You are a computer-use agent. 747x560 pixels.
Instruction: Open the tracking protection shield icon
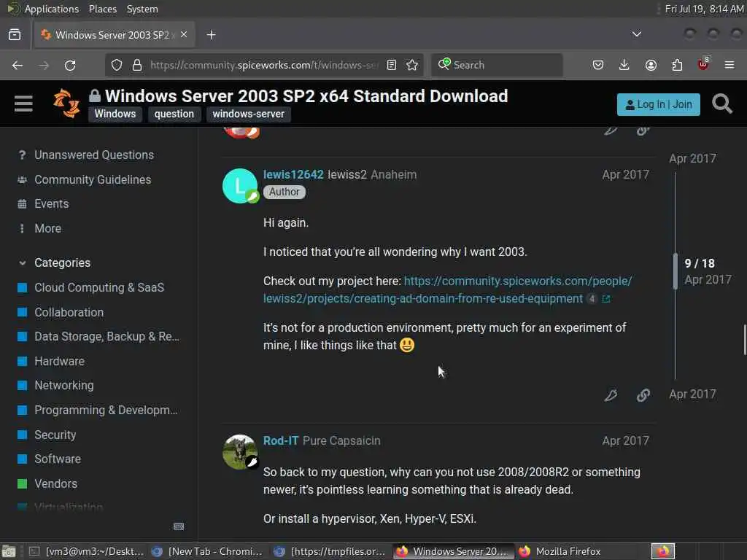(x=117, y=65)
